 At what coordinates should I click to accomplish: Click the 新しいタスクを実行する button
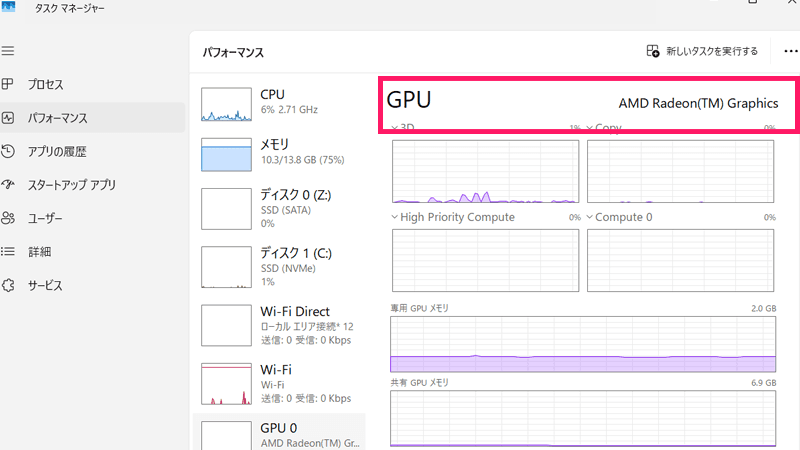(x=702, y=51)
